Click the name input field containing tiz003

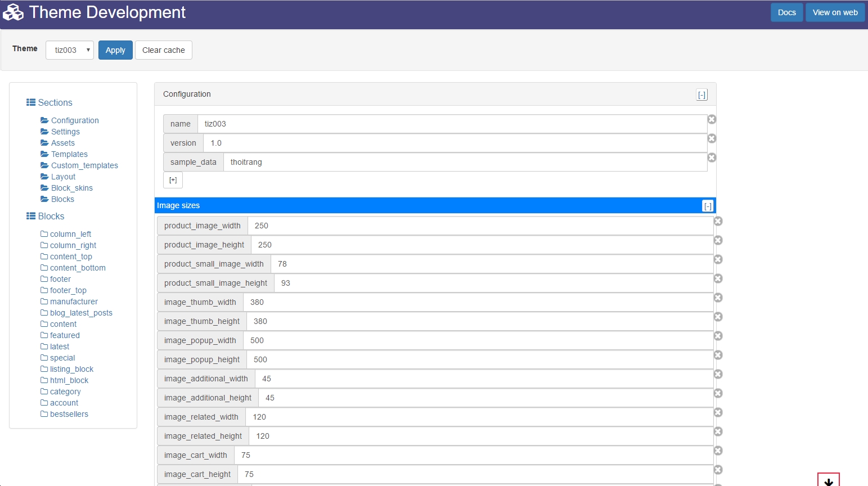(x=452, y=124)
